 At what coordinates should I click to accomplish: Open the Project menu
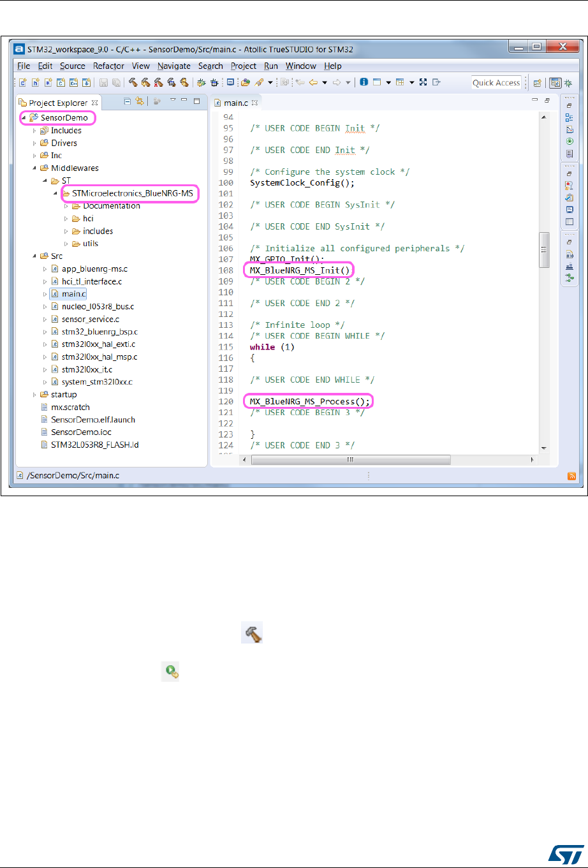click(x=244, y=66)
